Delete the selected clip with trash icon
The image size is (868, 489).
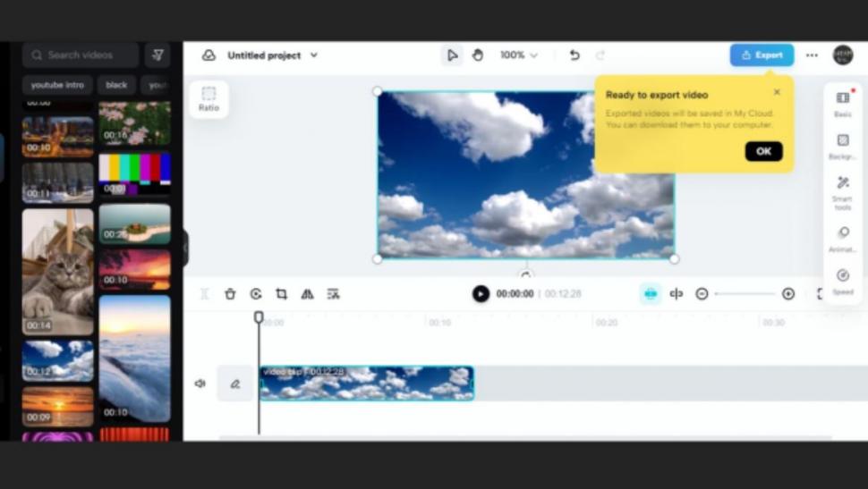point(230,294)
